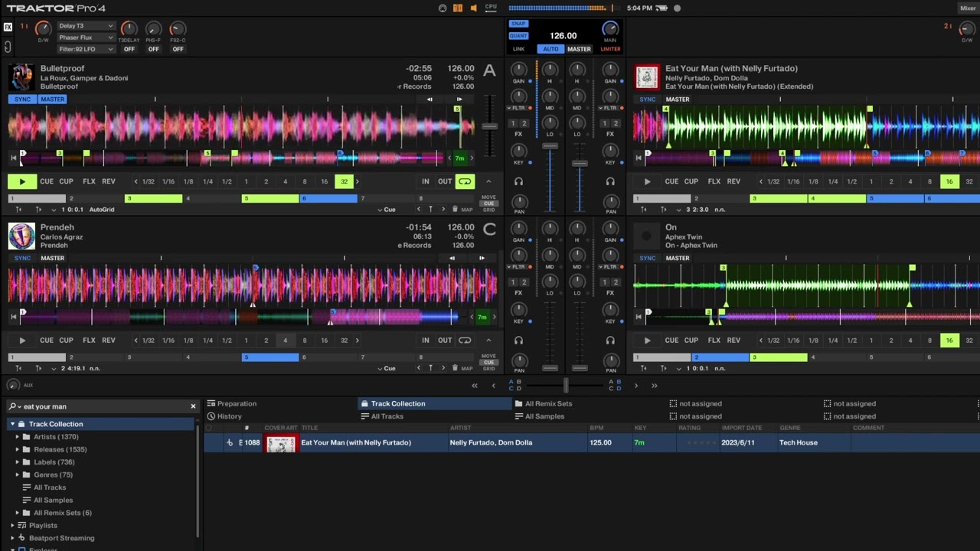Jump to start of Eat Your Man track
The image size is (980, 551).
coord(639,158)
